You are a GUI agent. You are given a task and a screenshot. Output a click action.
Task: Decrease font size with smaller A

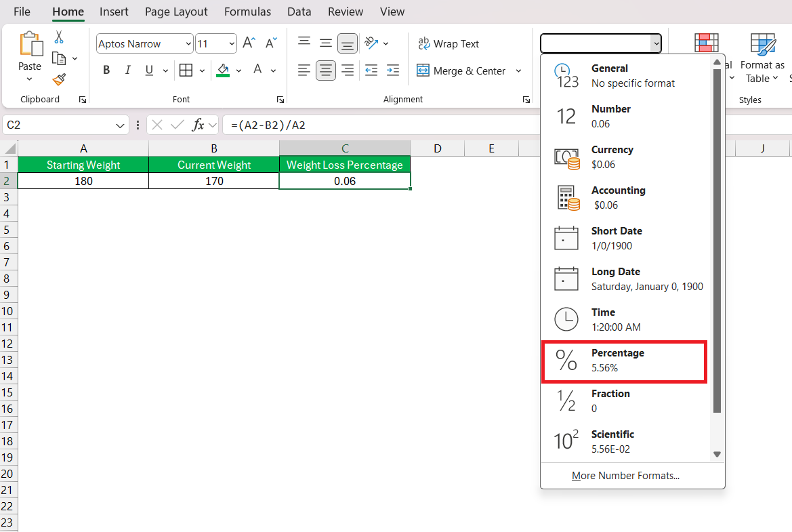click(271, 43)
